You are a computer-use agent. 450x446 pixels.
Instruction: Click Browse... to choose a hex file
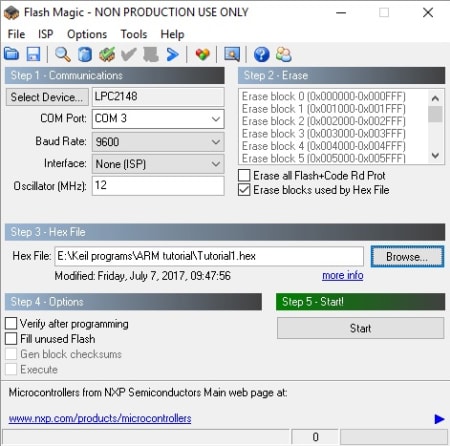407,257
